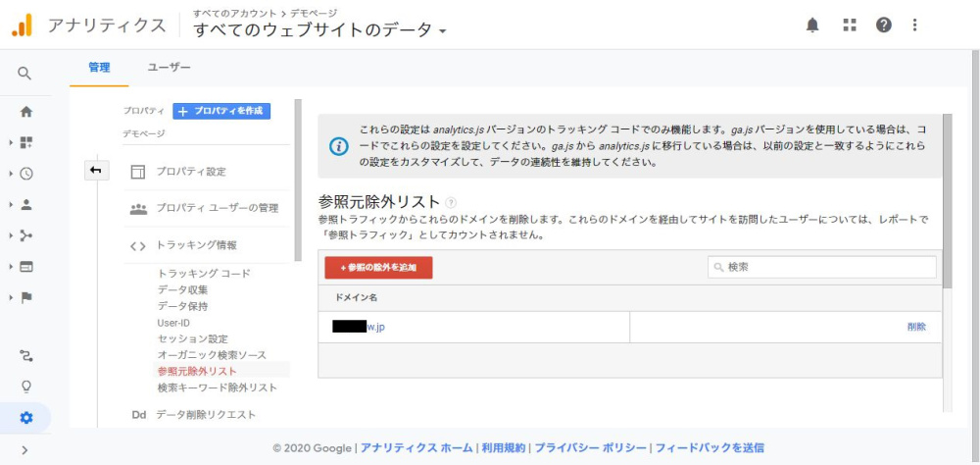
Task: Click the 参照の除外を追加 button
Action: coord(378,267)
